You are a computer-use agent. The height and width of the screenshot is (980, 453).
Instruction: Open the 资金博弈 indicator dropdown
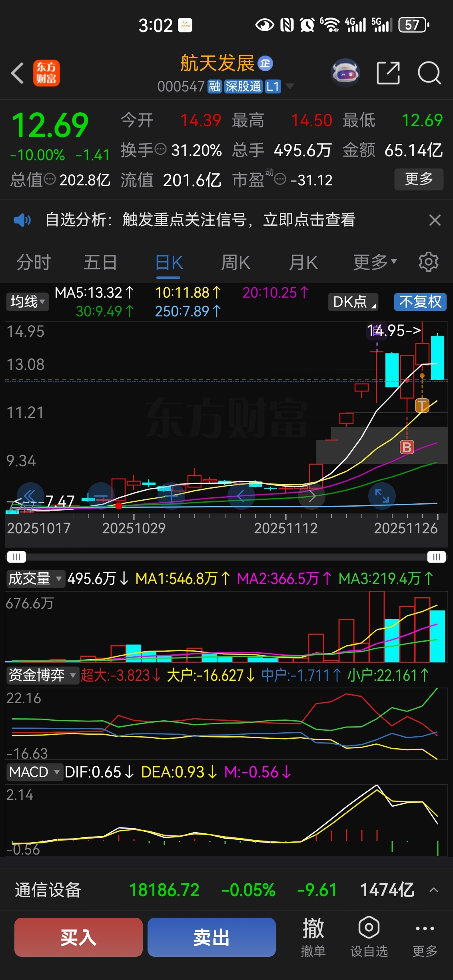coord(42,675)
